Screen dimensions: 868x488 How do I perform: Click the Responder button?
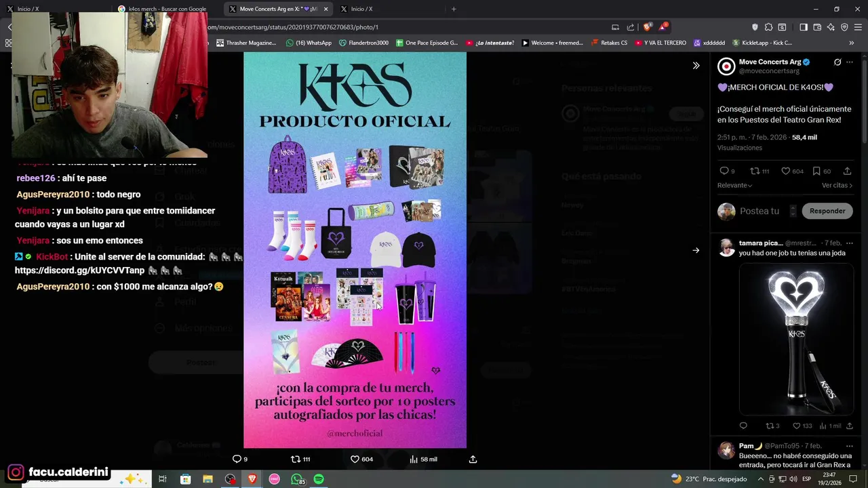827,211
